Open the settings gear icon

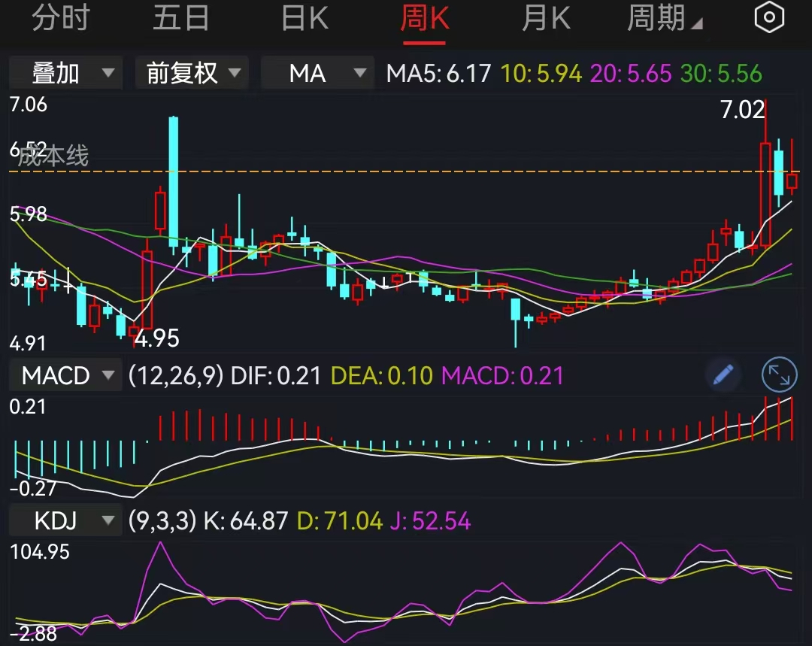click(768, 17)
